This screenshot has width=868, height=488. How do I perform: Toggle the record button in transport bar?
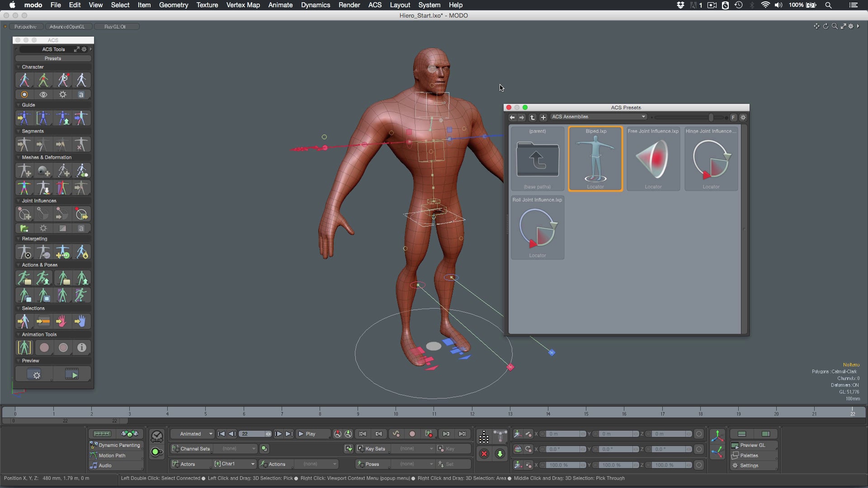412,434
